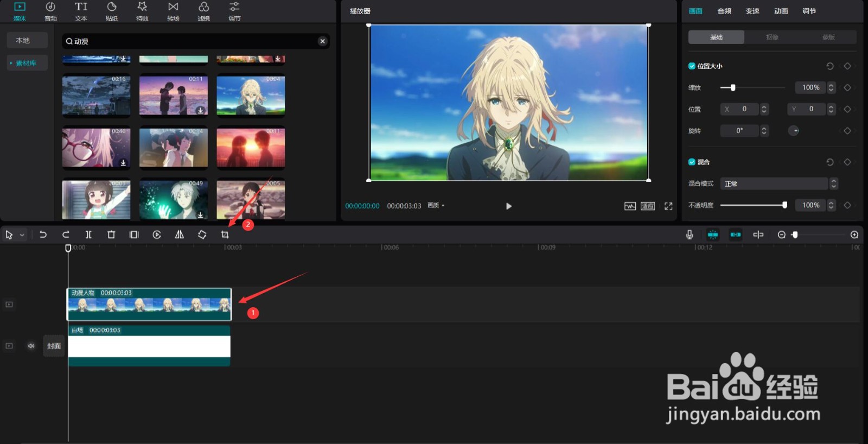
Task: Click the 不透明度 percentage stepper arrows
Action: pyautogui.click(x=831, y=205)
